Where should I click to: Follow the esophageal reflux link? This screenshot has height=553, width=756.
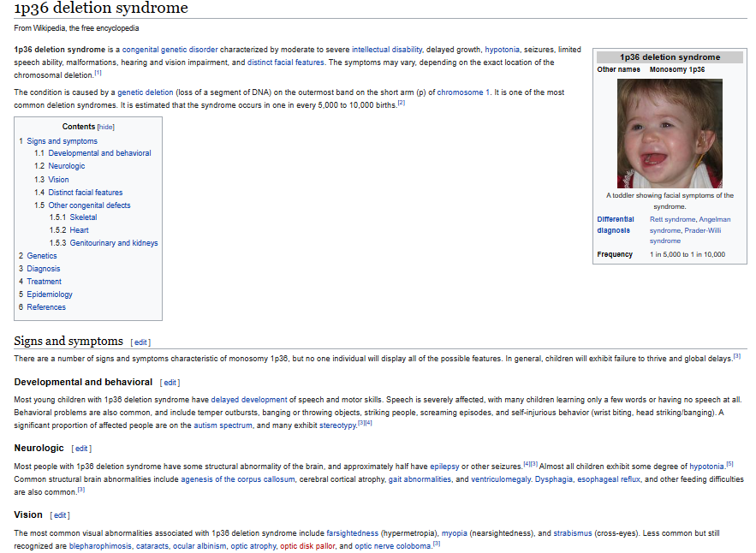coord(609,479)
